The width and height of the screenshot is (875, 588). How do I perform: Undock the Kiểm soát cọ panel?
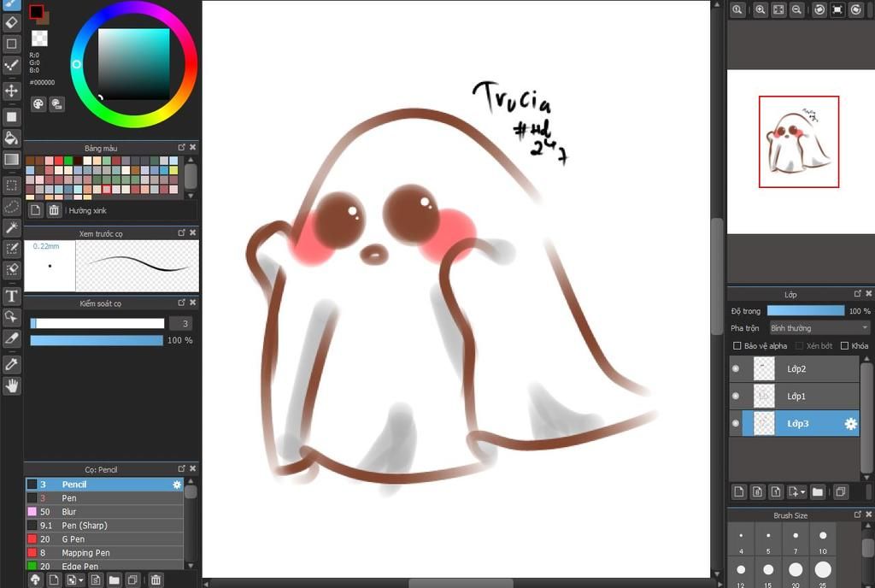click(181, 303)
